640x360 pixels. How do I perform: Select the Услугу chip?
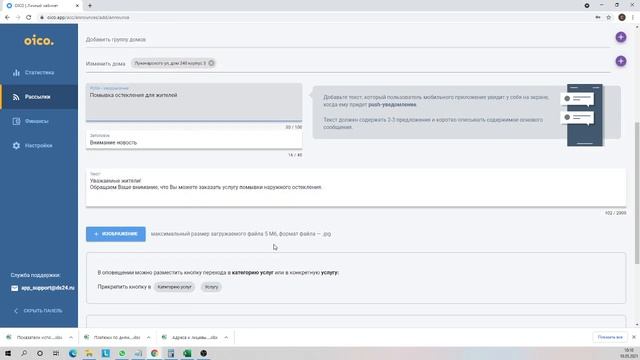tap(211, 287)
